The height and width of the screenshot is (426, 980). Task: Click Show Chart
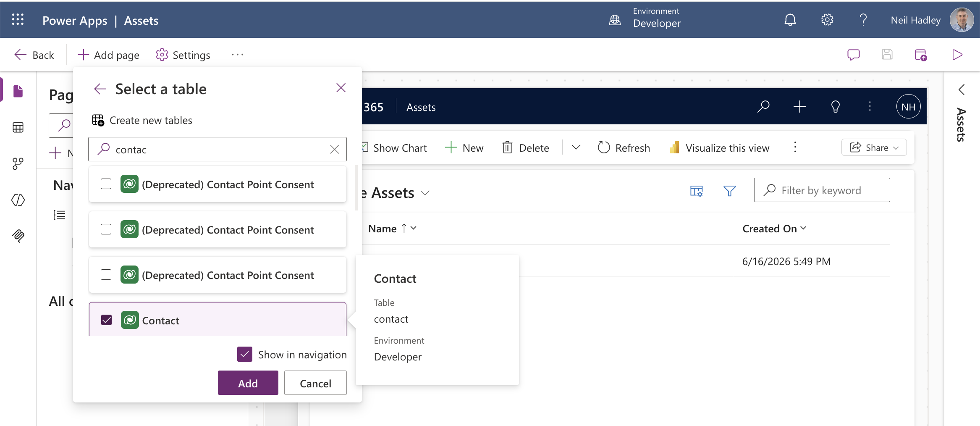click(394, 147)
